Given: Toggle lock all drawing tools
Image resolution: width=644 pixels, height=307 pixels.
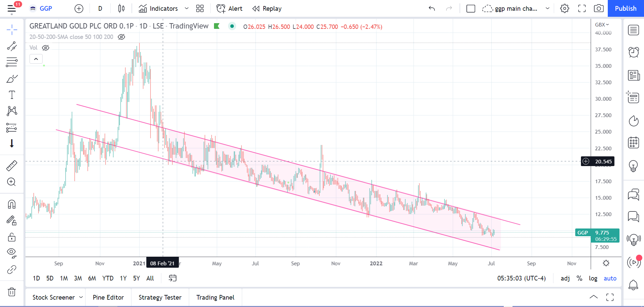Looking at the screenshot, I should (12, 237).
